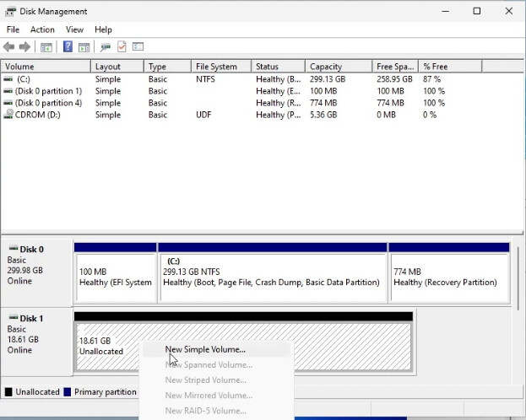
Task: Select the (C:) 299.13 GB NTFS partition block
Action: 273,273
